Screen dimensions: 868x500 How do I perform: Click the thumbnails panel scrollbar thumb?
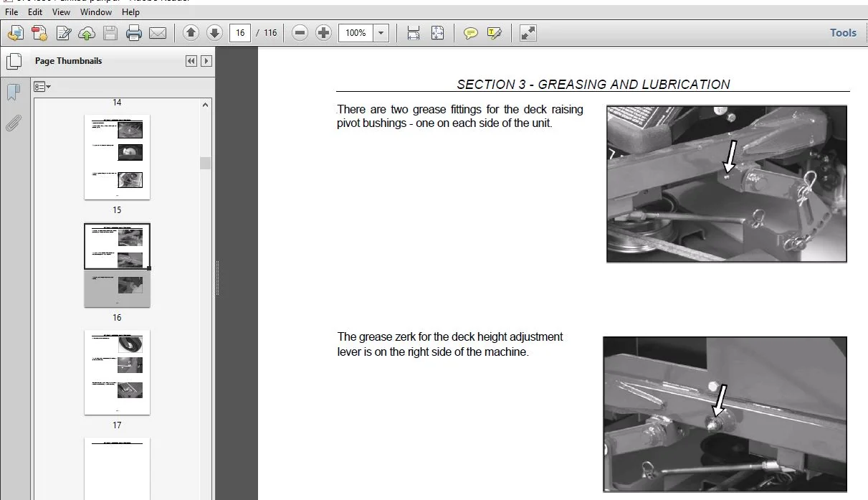(206, 163)
